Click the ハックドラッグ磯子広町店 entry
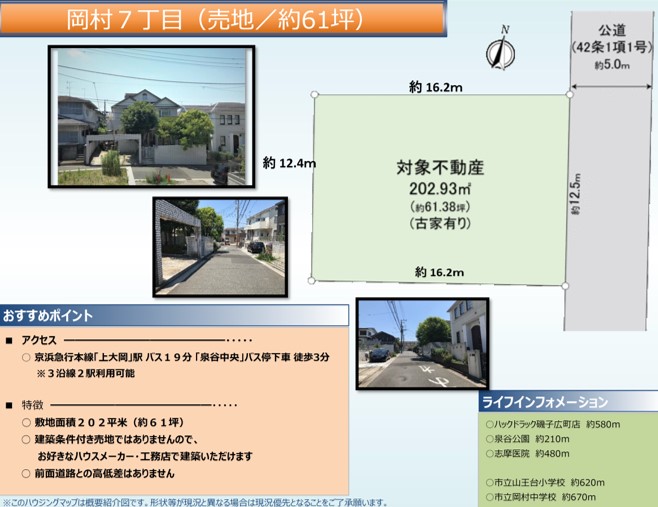 (549, 425)
